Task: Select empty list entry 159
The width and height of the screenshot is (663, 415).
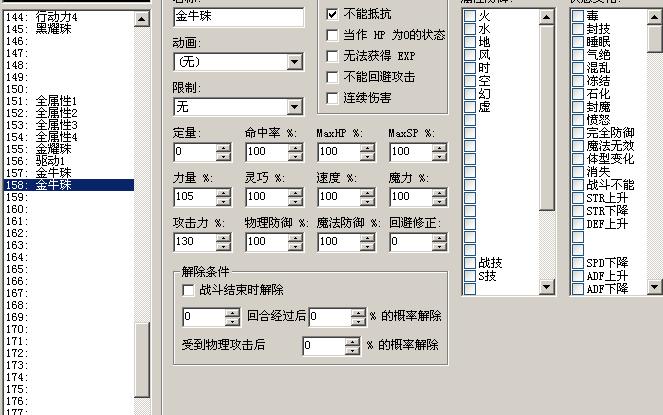Action: point(69,197)
